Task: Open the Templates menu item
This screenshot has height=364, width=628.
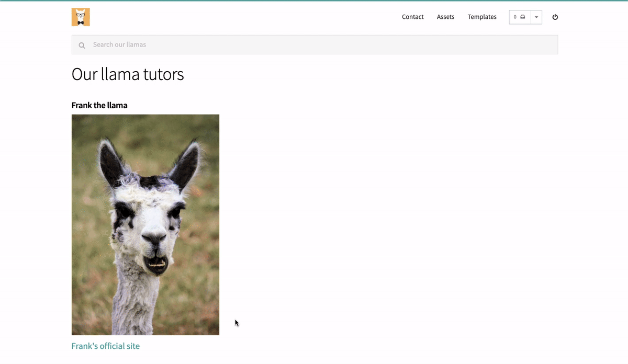Action: [482, 17]
